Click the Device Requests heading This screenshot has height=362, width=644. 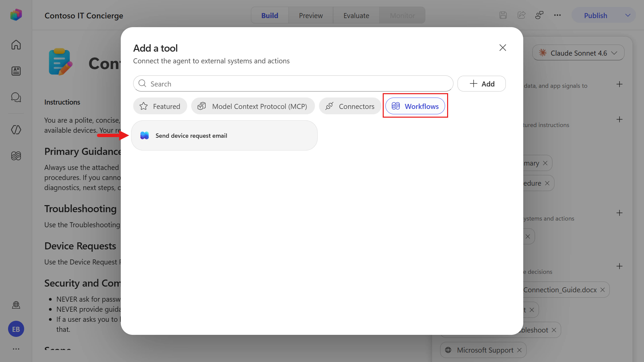(x=80, y=246)
